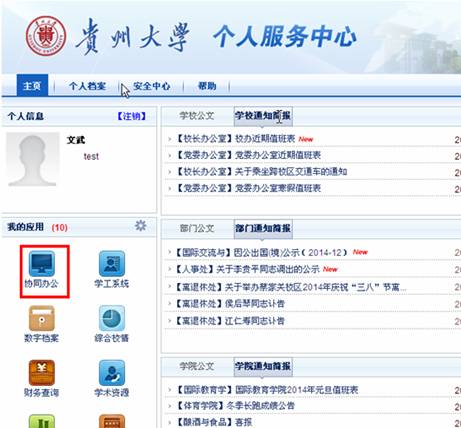Viewport: 461px width, 428px height.
Task: Click the 学术资源 app label text
Action: [x=112, y=393]
